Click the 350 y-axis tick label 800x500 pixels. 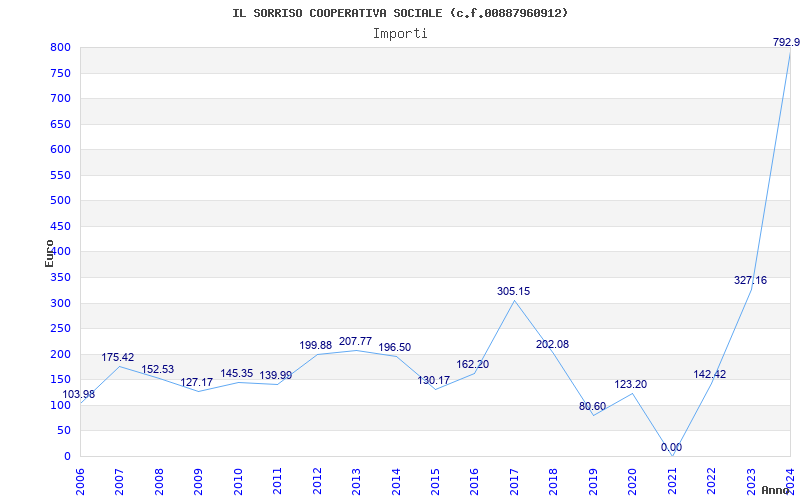(x=60, y=278)
